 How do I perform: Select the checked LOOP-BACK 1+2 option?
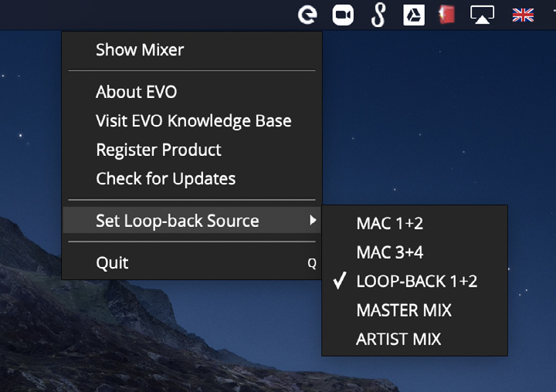[x=415, y=281]
